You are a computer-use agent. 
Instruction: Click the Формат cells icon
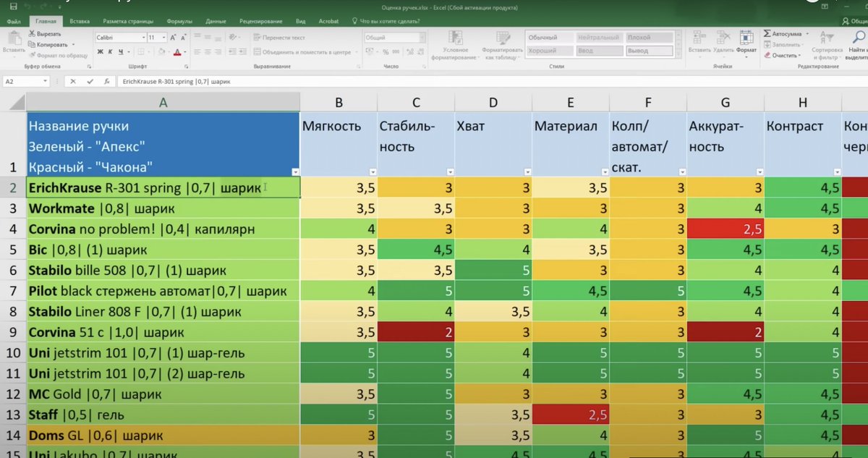(x=746, y=37)
